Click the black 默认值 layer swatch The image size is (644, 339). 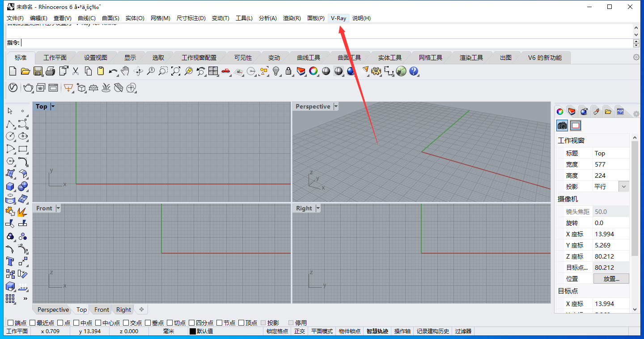coord(193,331)
